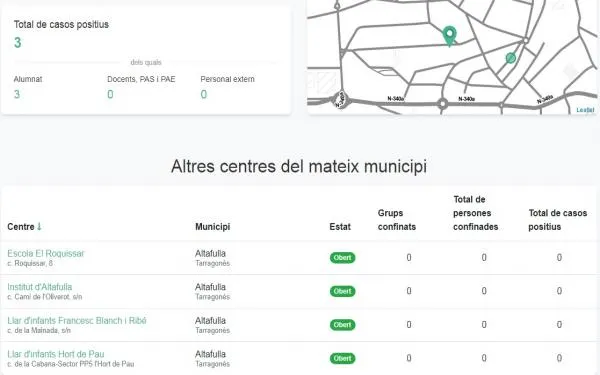Toggle the Centre column sort arrow
Viewport: 600px width, 375px height.
point(39,227)
